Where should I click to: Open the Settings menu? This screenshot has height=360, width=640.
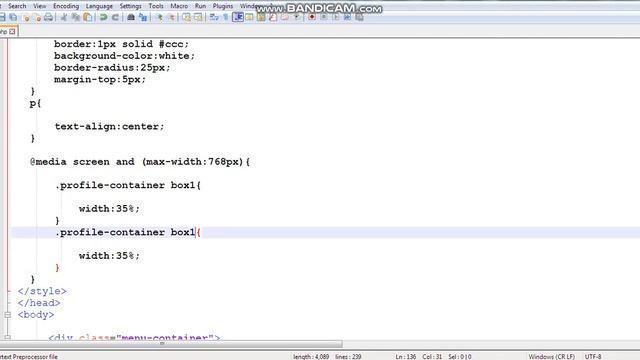coord(131,6)
